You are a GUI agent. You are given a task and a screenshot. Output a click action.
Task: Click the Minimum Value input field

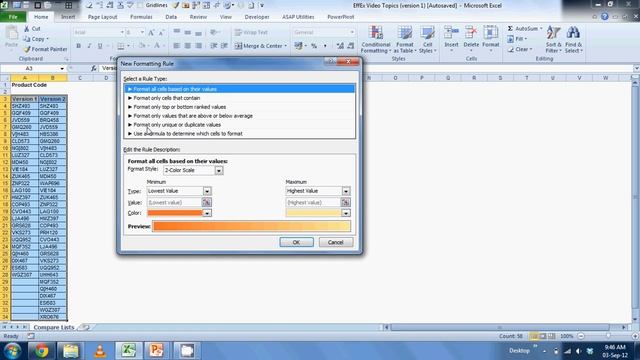click(x=174, y=202)
